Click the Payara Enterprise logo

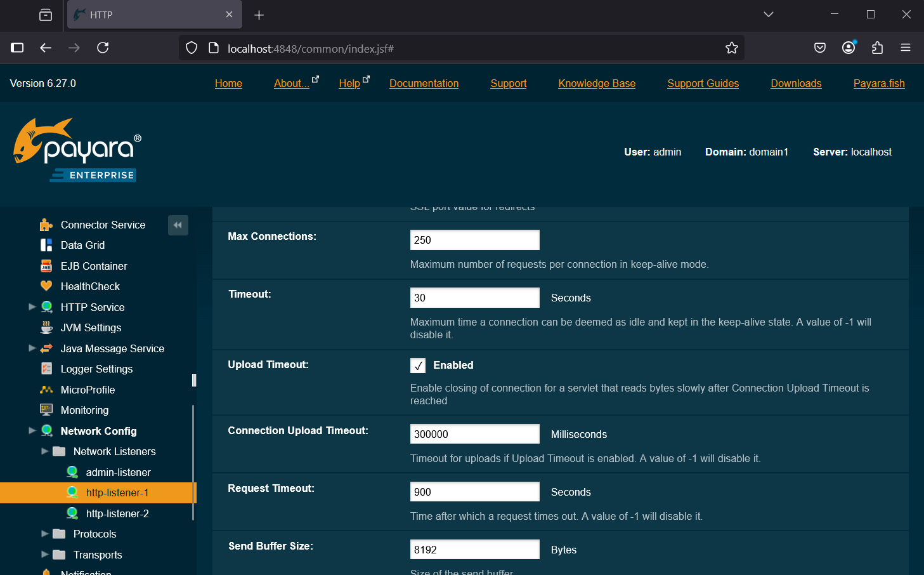(x=77, y=151)
